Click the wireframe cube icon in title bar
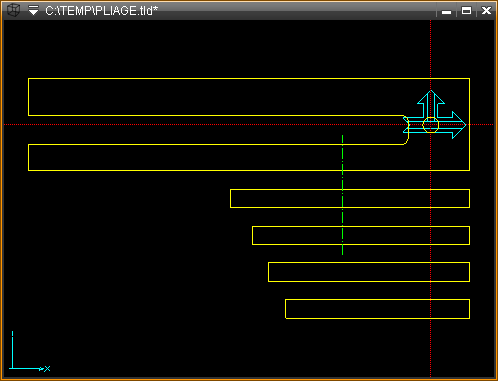Image resolution: width=498 pixels, height=381 pixels. click(x=13, y=10)
